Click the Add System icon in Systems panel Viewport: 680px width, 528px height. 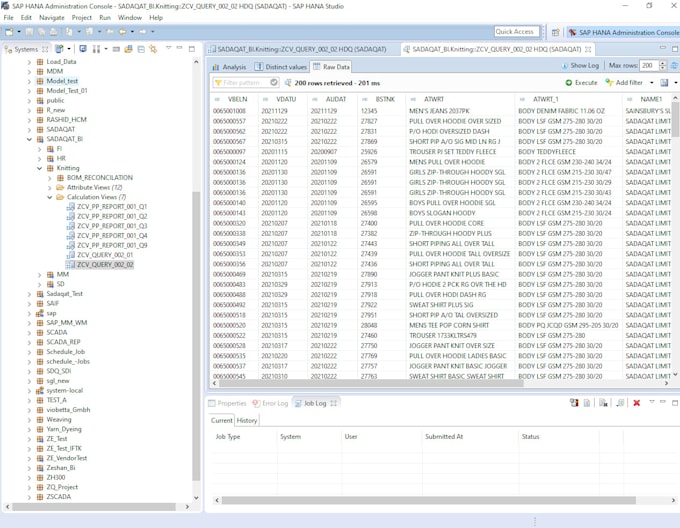coord(59,49)
